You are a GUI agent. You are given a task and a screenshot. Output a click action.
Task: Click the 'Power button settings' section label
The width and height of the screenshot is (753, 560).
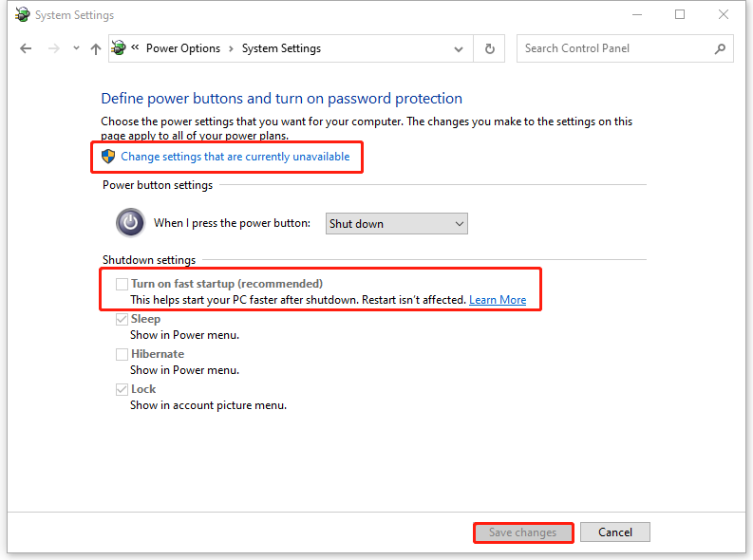pyautogui.click(x=158, y=185)
